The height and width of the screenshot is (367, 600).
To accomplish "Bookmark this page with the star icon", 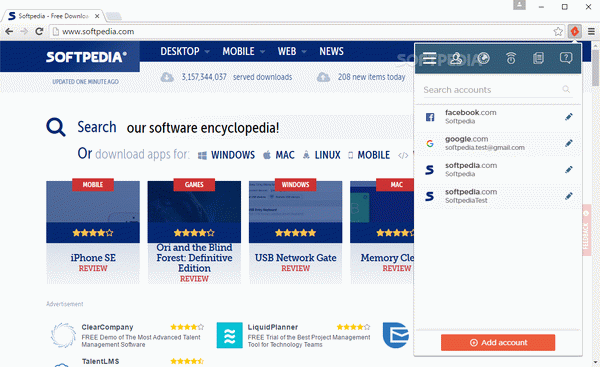I will (x=558, y=31).
